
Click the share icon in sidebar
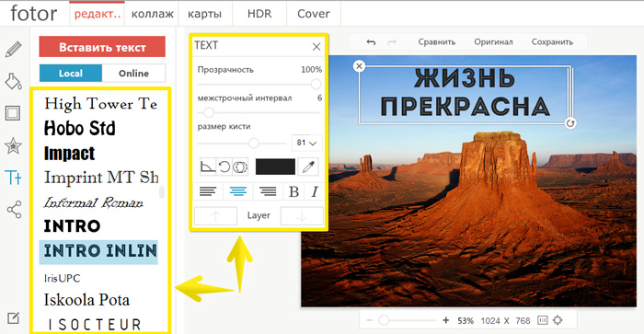[14, 210]
